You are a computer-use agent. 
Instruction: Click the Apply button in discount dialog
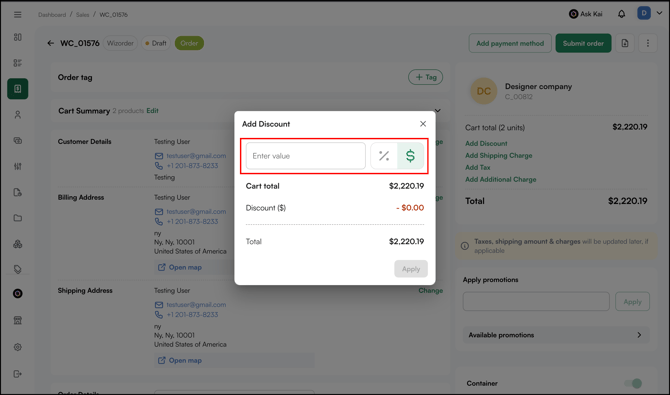[x=411, y=269]
